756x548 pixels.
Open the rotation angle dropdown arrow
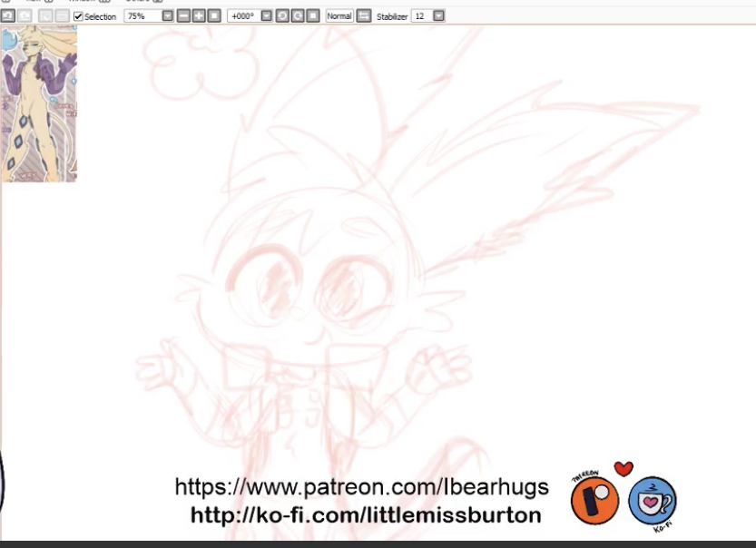[x=267, y=16]
